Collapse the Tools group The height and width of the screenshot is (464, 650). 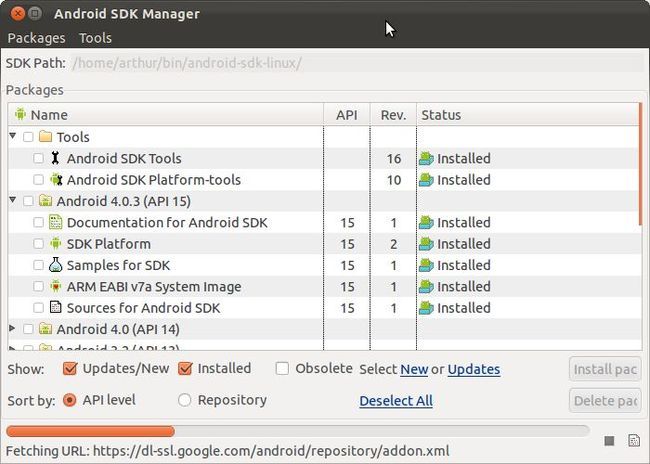coord(13,136)
